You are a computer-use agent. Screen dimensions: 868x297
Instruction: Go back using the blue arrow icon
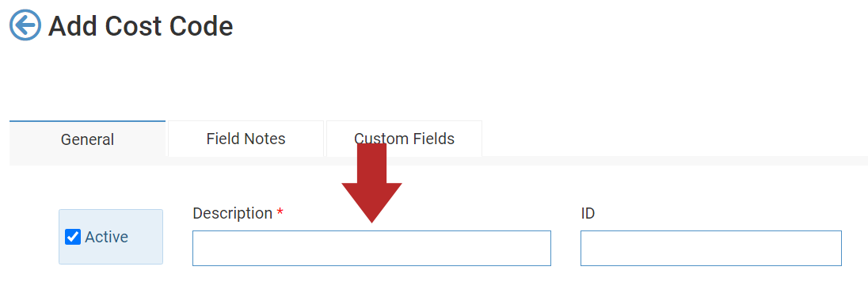click(x=25, y=25)
